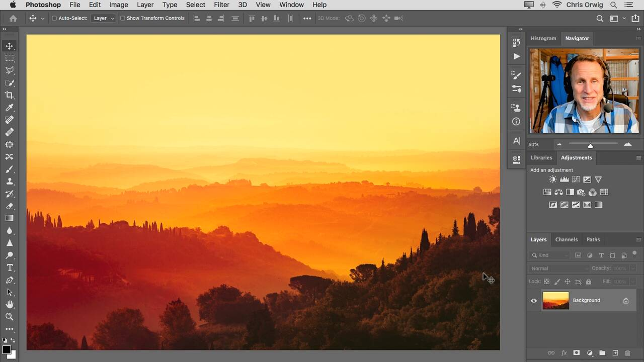Image resolution: width=644 pixels, height=362 pixels.
Task: Create new fill or adjustment layer
Action: click(x=590, y=353)
